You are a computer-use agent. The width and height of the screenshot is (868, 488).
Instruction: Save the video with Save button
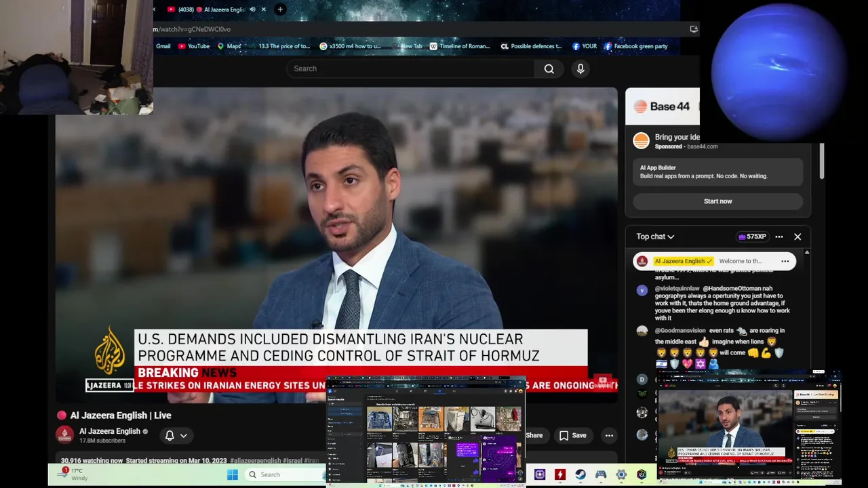click(x=572, y=435)
